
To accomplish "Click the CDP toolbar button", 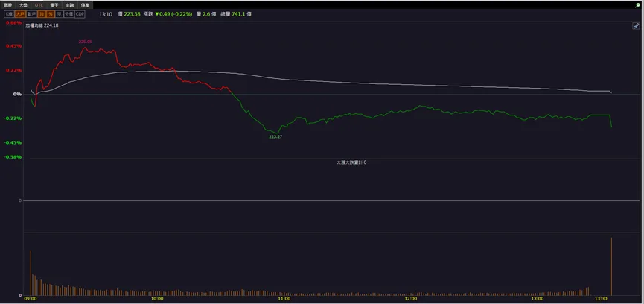I will pyautogui.click(x=80, y=14).
